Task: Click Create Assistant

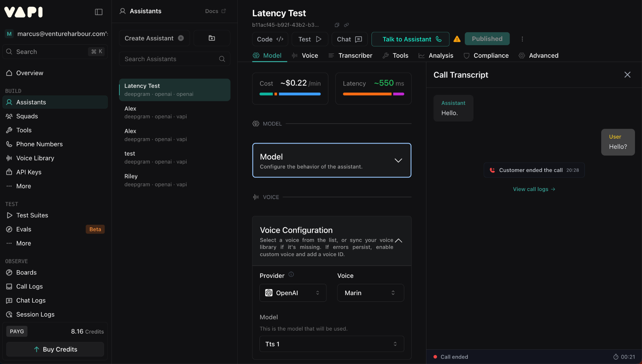Action: pos(154,38)
